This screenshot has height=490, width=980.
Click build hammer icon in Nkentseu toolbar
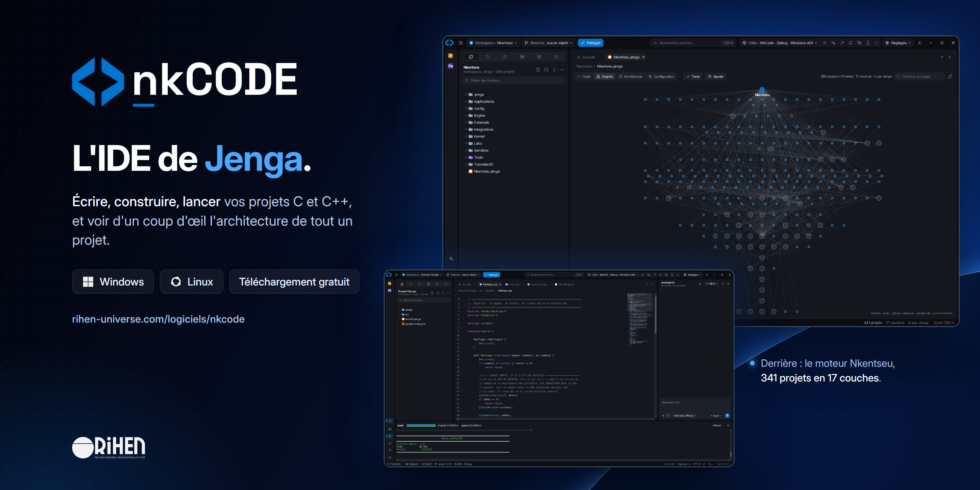(x=842, y=43)
